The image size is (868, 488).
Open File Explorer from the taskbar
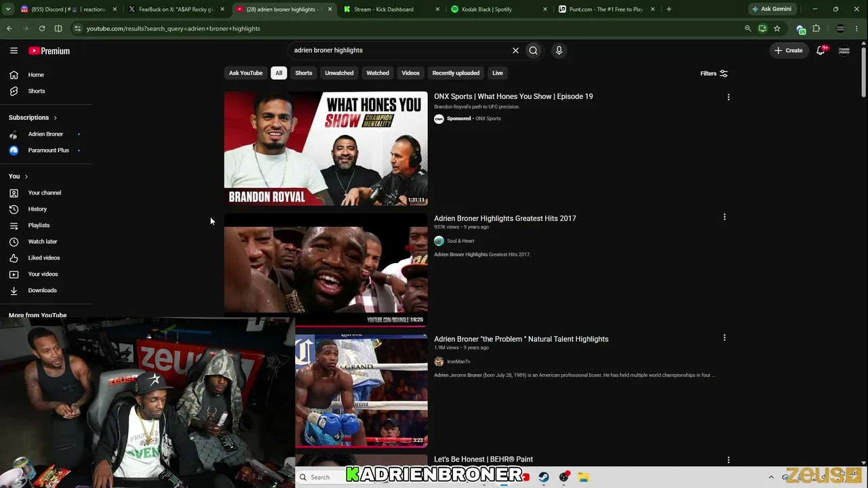[583, 477]
